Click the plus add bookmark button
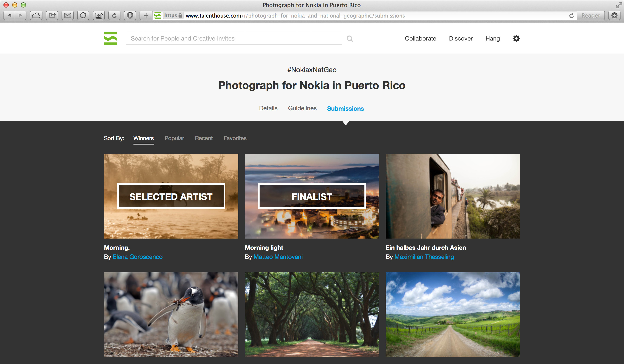The width and height of the screenshot is (624, 364). click(x=146, y=15)
